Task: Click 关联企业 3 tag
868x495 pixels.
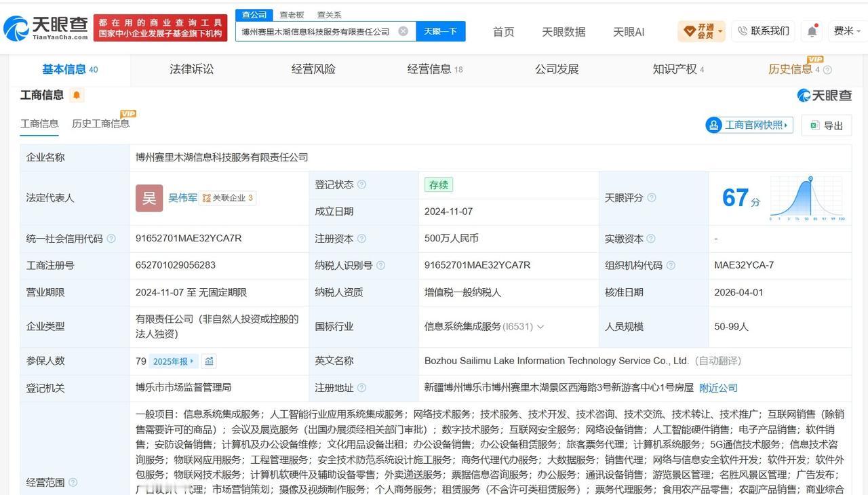Action: coord(229,198)
